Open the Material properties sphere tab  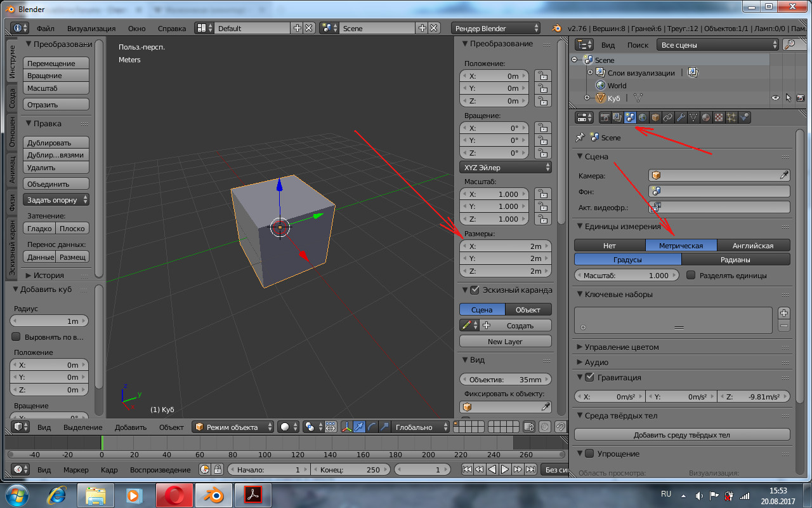pyautogui.click(x=706, y=117)
